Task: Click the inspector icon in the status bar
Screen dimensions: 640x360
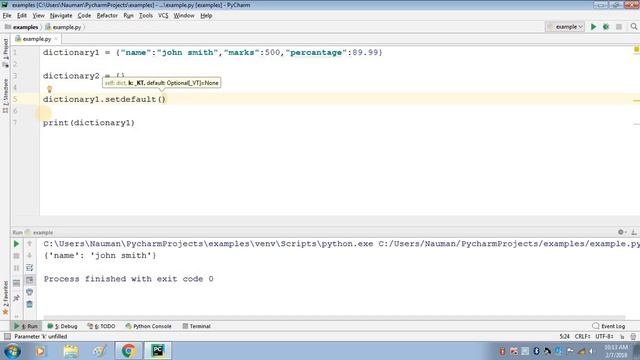Action: point(633,336)
